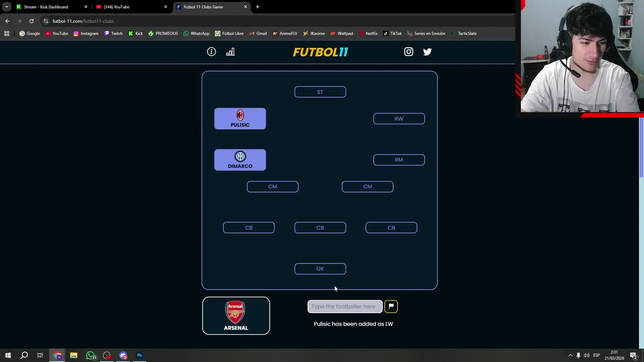Go back to the previous page
The height and width of the screenshot is (362, 644).
(x=7, y=21)
